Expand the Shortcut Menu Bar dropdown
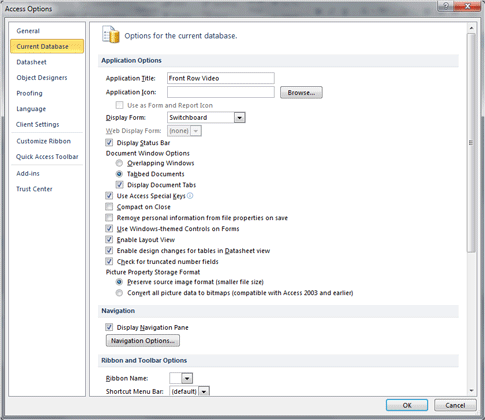The image size is (485, 420). pos(204,391)
